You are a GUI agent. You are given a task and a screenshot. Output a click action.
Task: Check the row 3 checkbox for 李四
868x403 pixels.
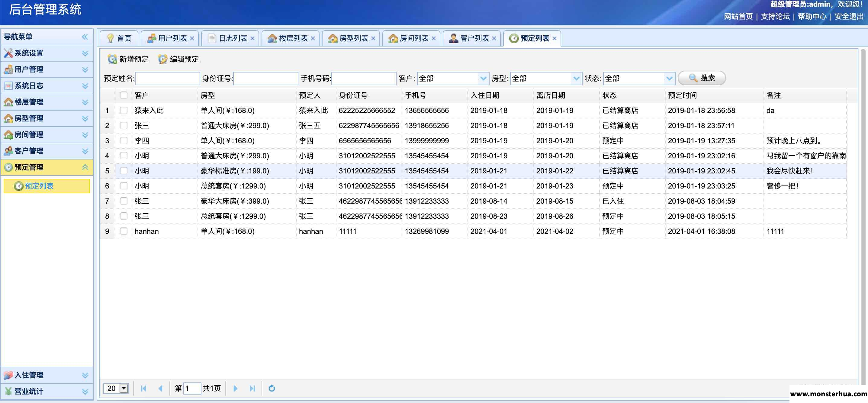tap(124, 140)
